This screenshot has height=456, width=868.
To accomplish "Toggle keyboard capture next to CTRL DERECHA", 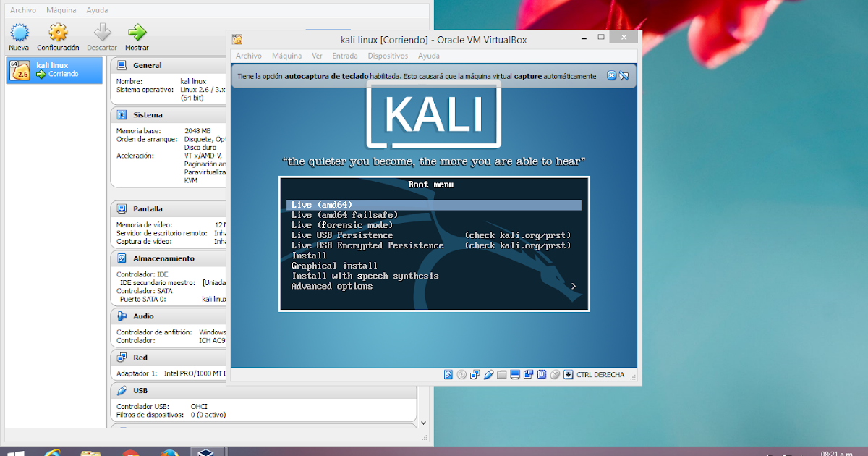I will (568, 374).
